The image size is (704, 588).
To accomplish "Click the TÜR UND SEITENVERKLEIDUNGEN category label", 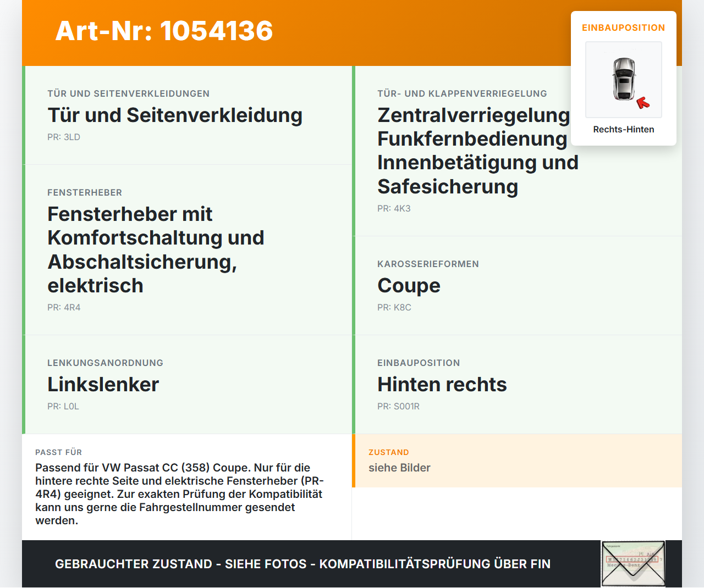I will pyautogui.click(x=128, y=93).
